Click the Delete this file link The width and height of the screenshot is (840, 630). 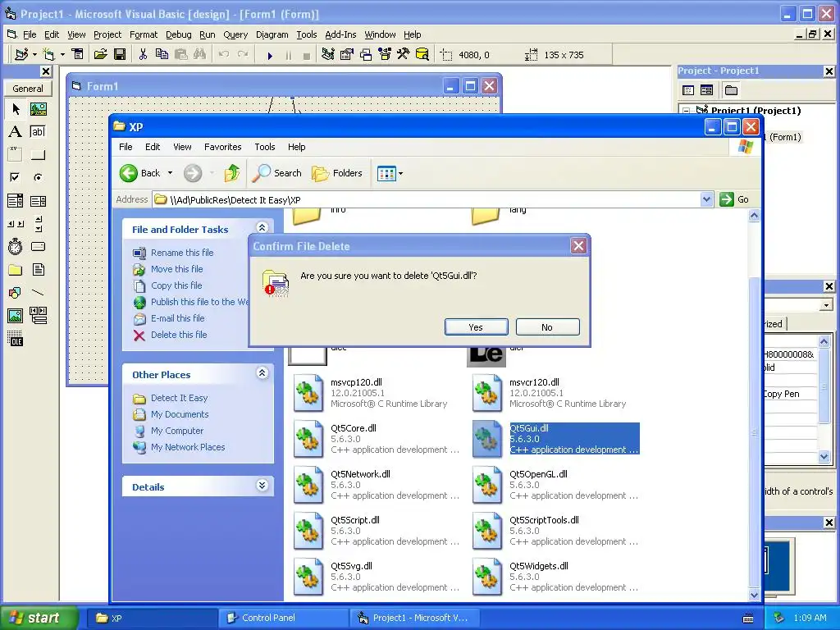click(x=179, y=335)
